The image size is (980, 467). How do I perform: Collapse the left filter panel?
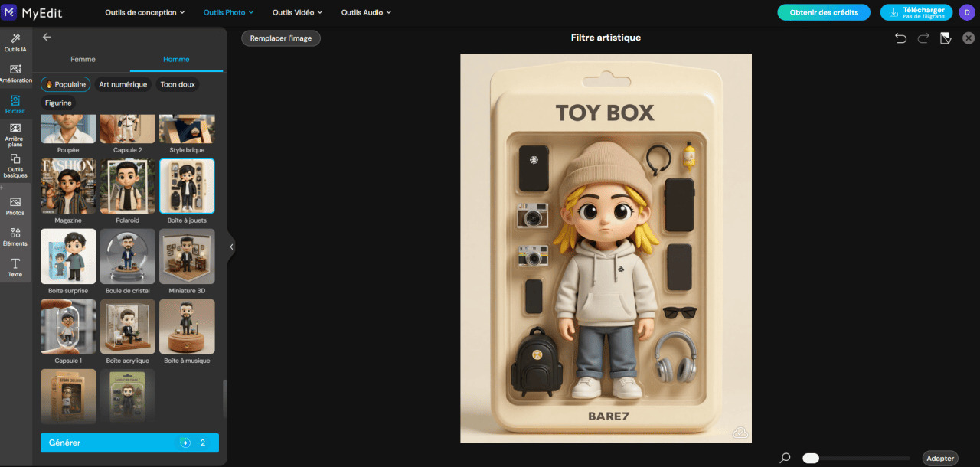pos(231,247)
